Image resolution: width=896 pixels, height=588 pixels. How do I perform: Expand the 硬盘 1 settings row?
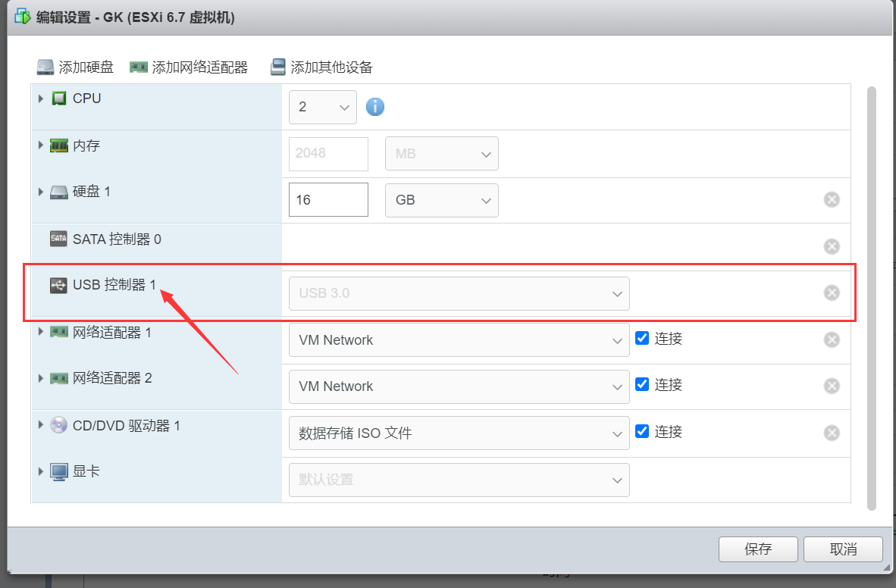[40, 192]
